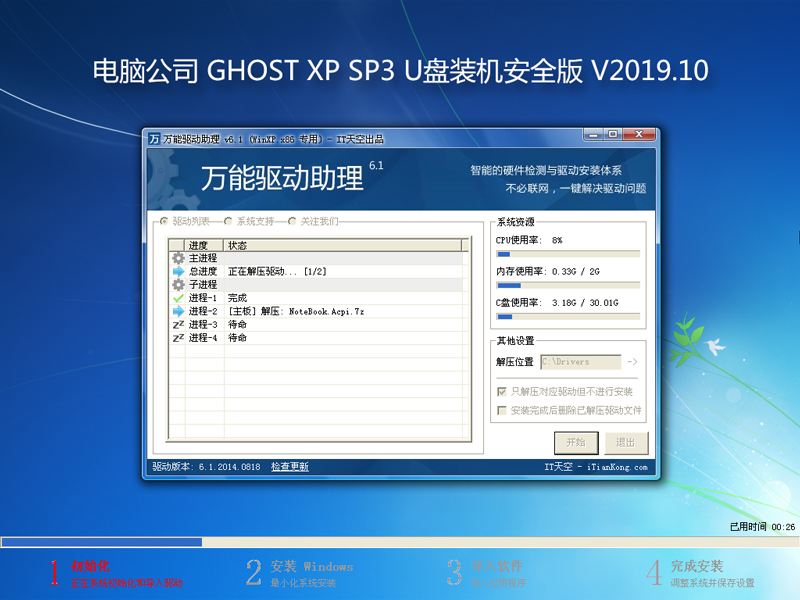
Task: Click the blue arrow icon beside 总进度
Action: pyautogui.click(x=178, y=271)
